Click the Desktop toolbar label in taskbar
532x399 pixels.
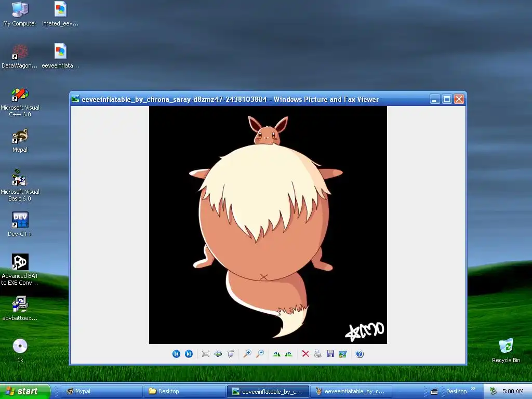pos(456,391)
